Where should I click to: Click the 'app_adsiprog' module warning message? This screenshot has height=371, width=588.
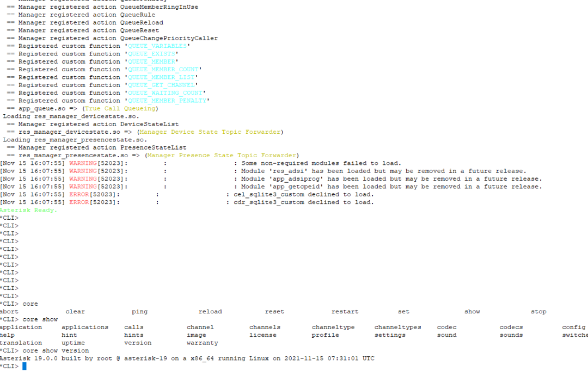[x=391, y=179]
